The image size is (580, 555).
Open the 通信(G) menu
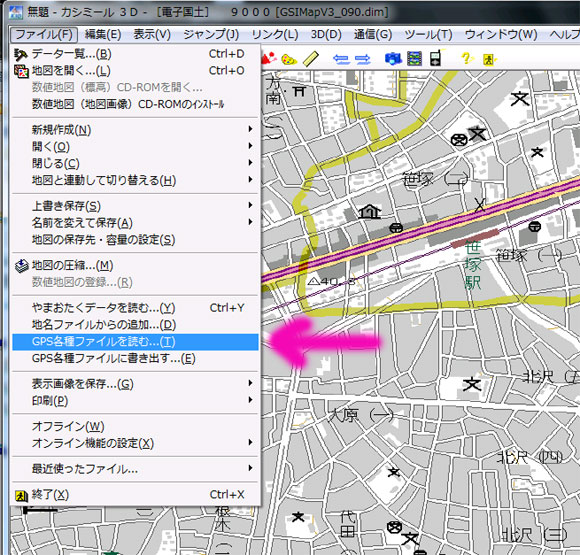pyautogui.click(x=373, y=34)
